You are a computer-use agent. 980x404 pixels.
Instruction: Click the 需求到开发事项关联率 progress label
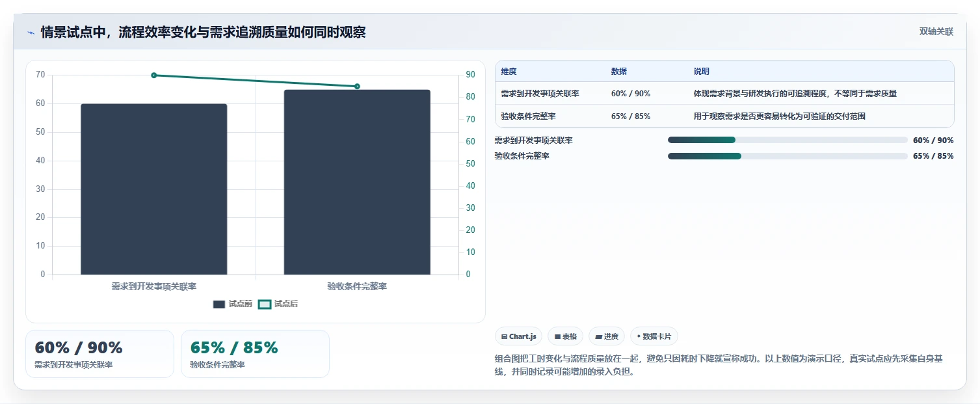tap(533, 140)
